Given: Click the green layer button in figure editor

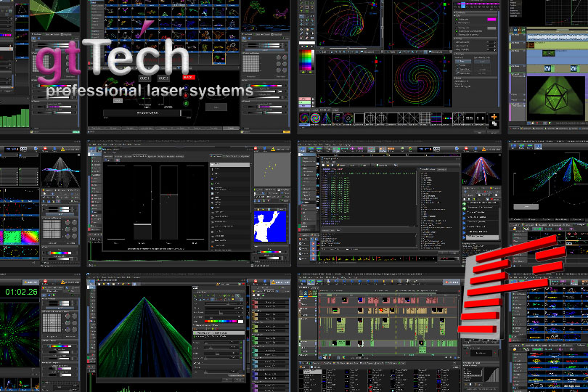Looking at the screenshot, I should 305,103.
